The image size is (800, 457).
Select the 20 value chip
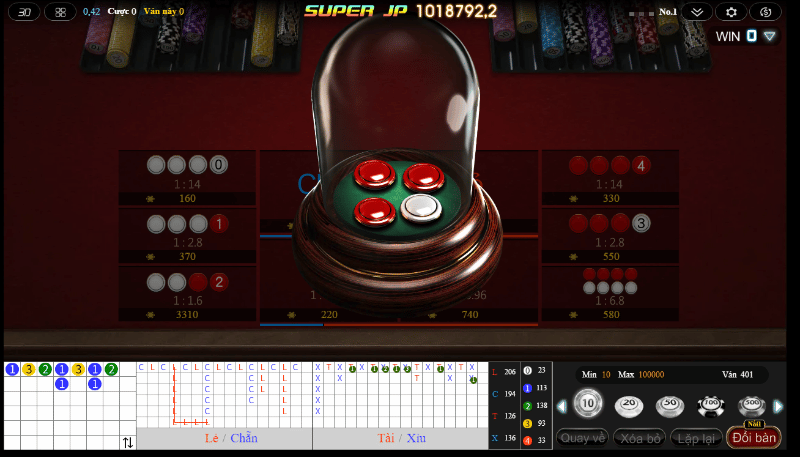[x=629, y=405]
